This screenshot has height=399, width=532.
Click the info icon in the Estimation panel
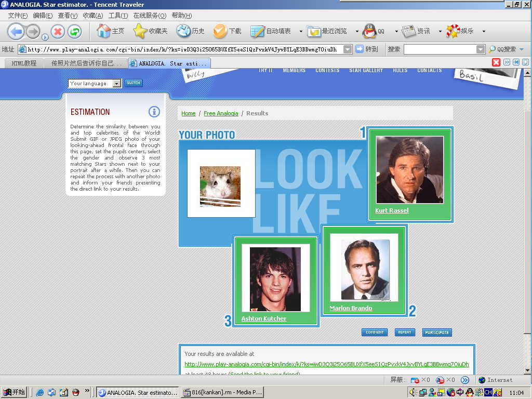[x=154, y=112]
